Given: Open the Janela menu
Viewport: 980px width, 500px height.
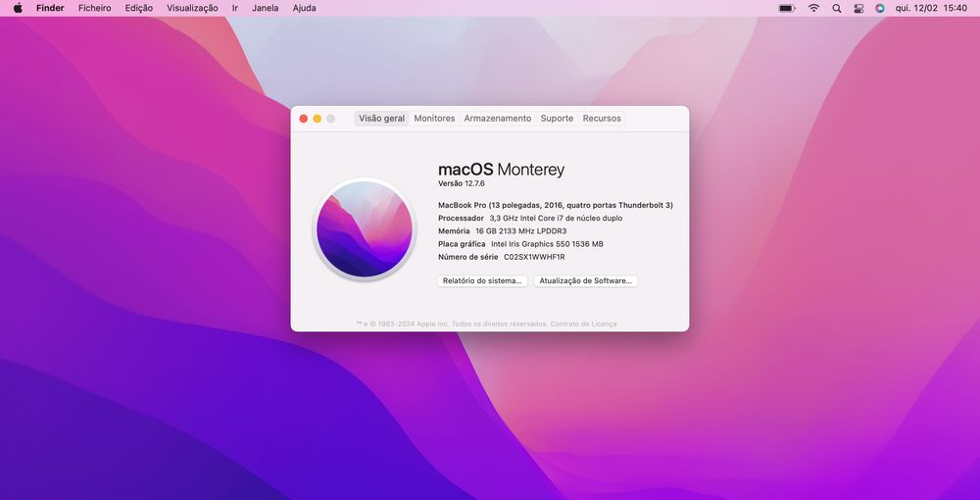Looking at the screenshot, I should (x=265, y=8).
